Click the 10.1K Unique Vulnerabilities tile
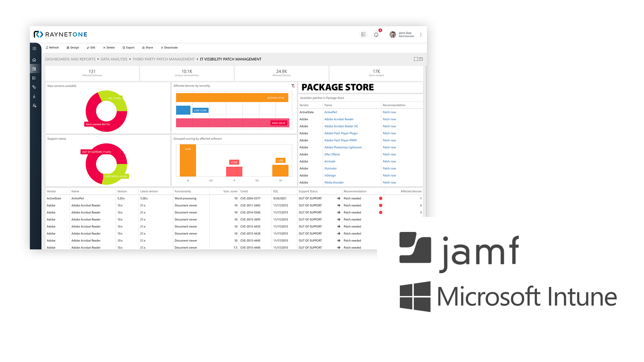Image resolution: width=644 pixels, height=362 pixels. (187, 73)
